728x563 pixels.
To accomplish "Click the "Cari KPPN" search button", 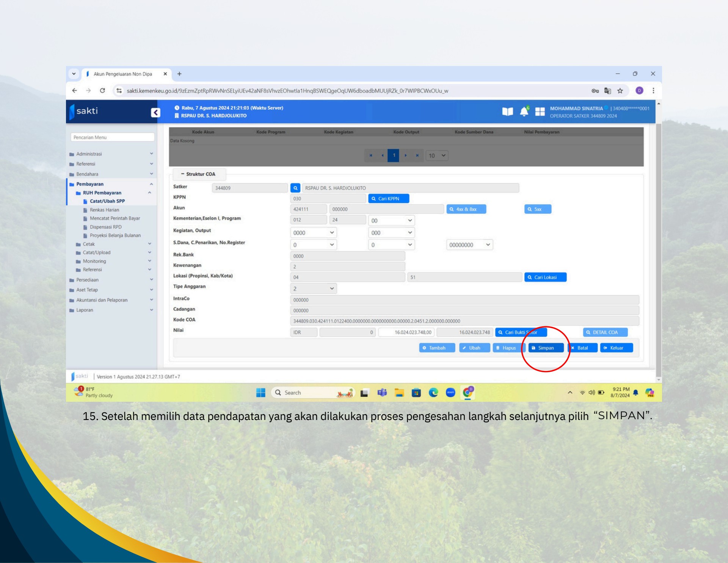I will pyautogui.click(x=388, y=198).
